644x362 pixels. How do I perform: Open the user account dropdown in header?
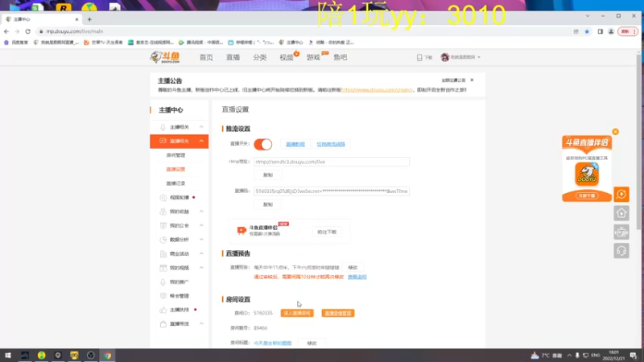tap(479, 57)
